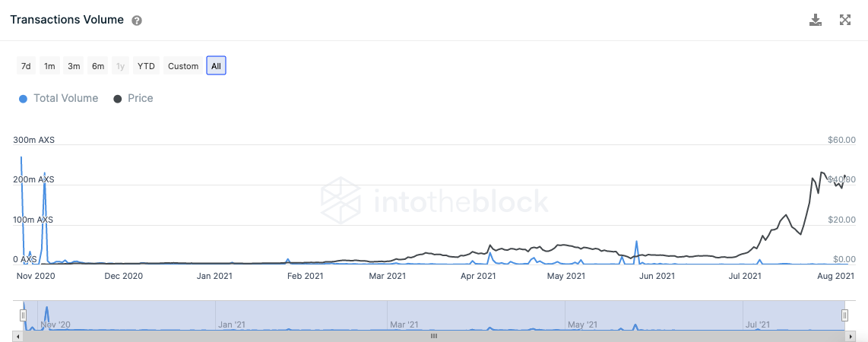
Task: Click the Mar '21 label in navigator
Action: [404, 325]
